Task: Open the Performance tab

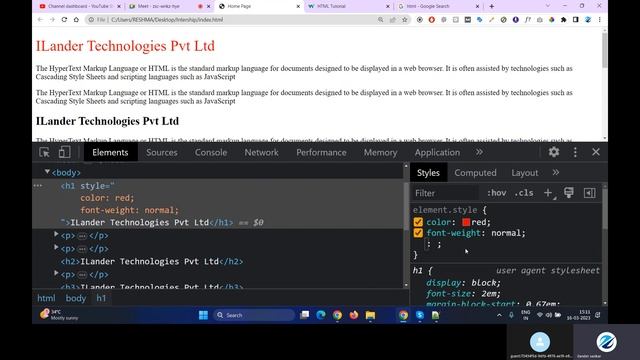Action: [321, 152]
